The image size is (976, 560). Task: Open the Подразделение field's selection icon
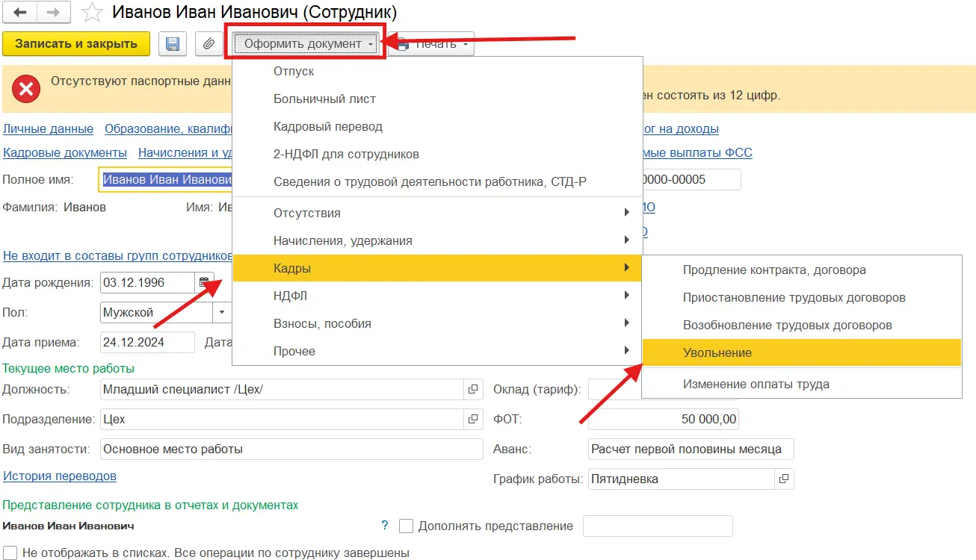[x=473, y=420]
